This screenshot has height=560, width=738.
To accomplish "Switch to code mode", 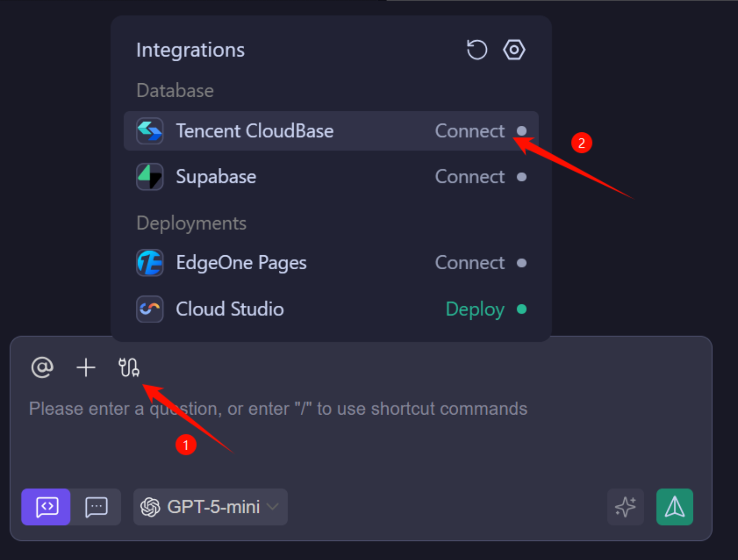I will pyautogui.click(x=46, y=507).
